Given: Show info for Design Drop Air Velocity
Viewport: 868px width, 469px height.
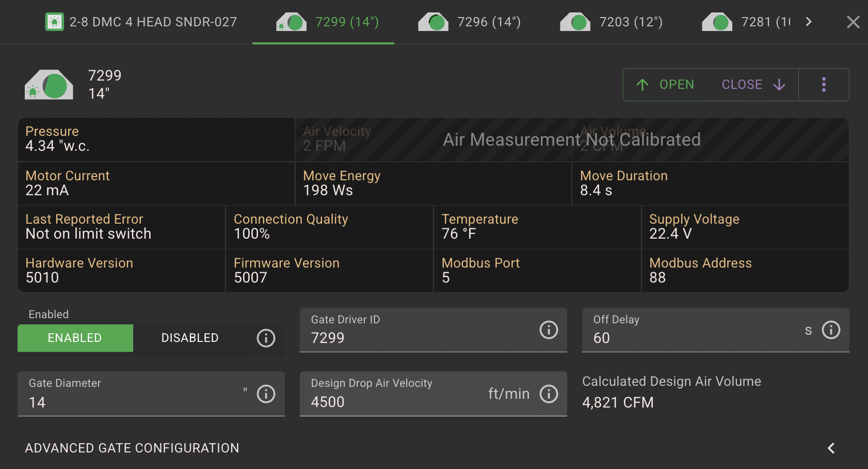Looking at the screenshot, I should (x=549, y=394).
